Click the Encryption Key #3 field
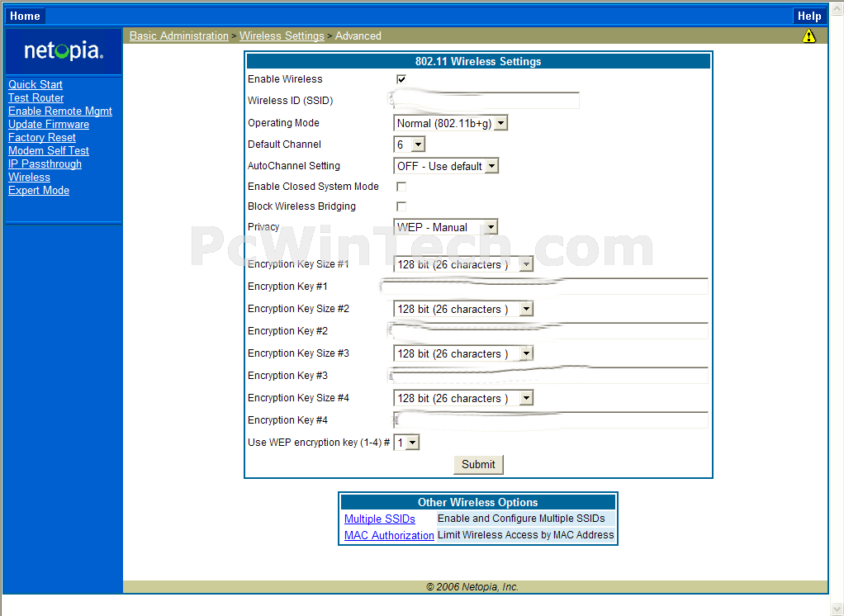Viewport: 844px width, 616px height. tap(551, 376)
